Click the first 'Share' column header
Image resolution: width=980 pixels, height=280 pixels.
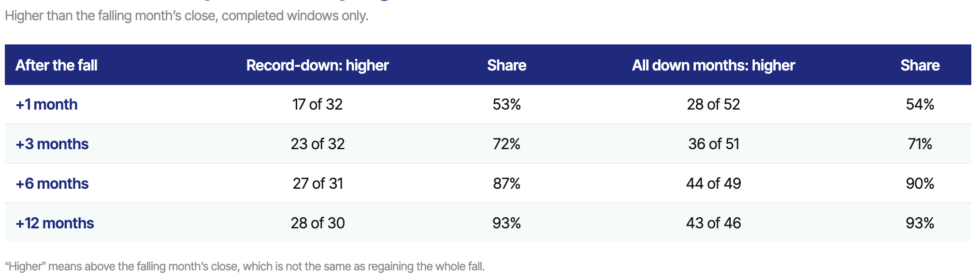[506, 65]
